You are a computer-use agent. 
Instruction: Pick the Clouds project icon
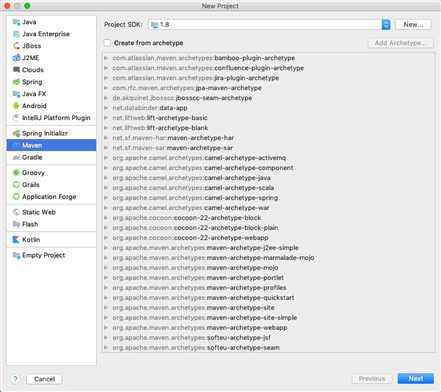tap(16, 70)
